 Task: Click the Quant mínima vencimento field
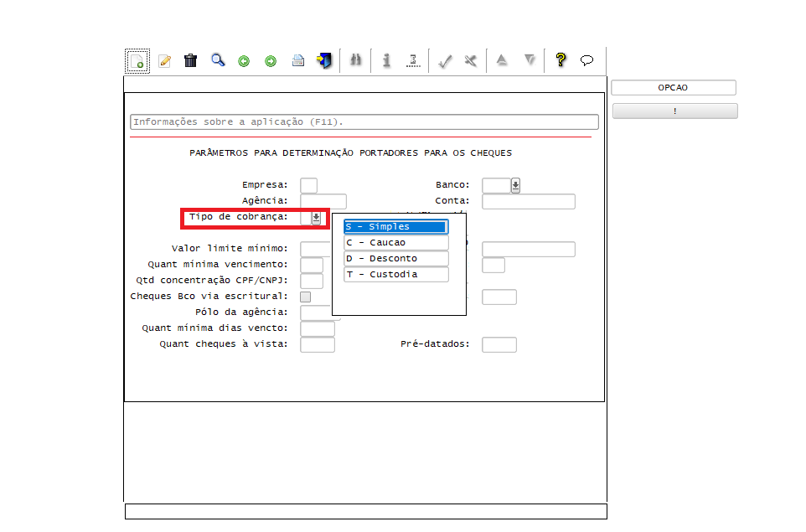coord(312,266)
